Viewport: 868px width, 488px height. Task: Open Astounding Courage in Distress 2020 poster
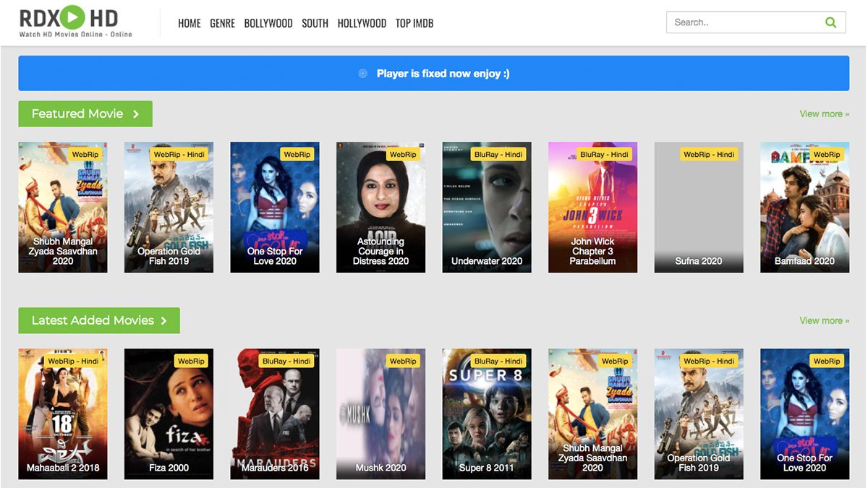381,207
